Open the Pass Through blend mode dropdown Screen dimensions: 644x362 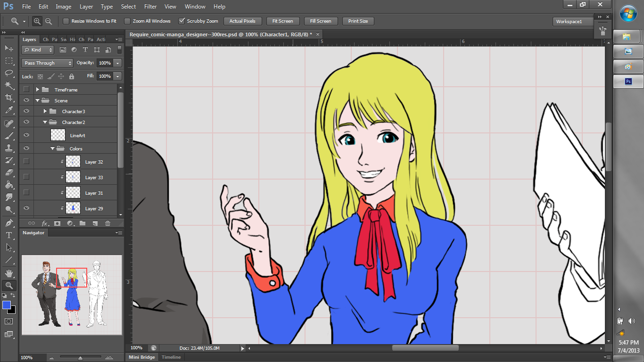(47, 63)
